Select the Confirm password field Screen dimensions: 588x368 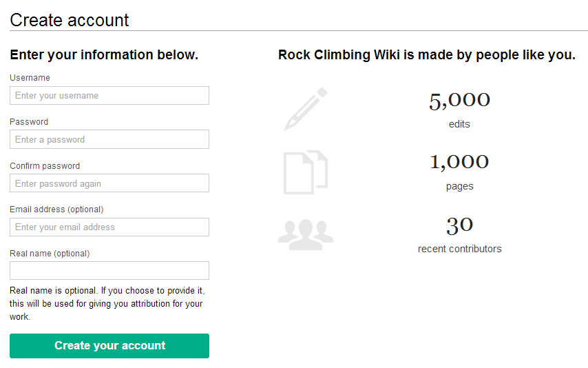tap(109, 183)
